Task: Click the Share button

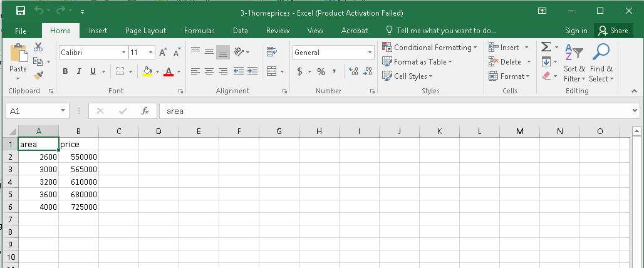Action: tap(613, 31)
